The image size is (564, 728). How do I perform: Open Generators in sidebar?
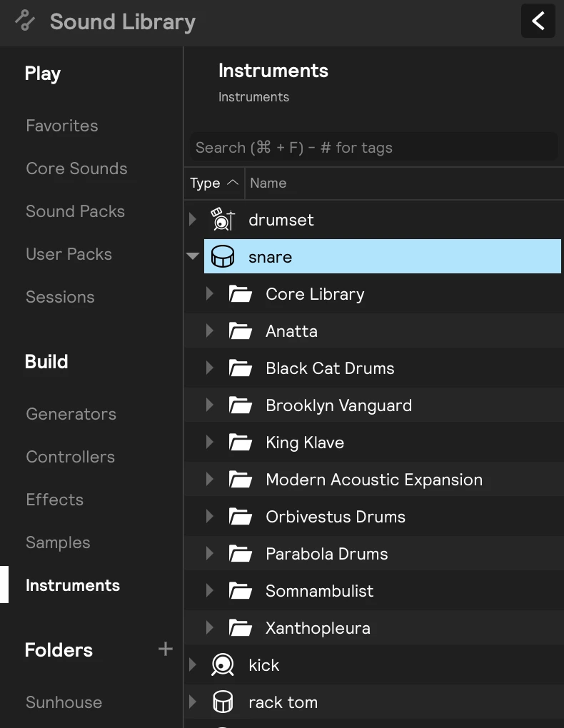pos(71,414)
